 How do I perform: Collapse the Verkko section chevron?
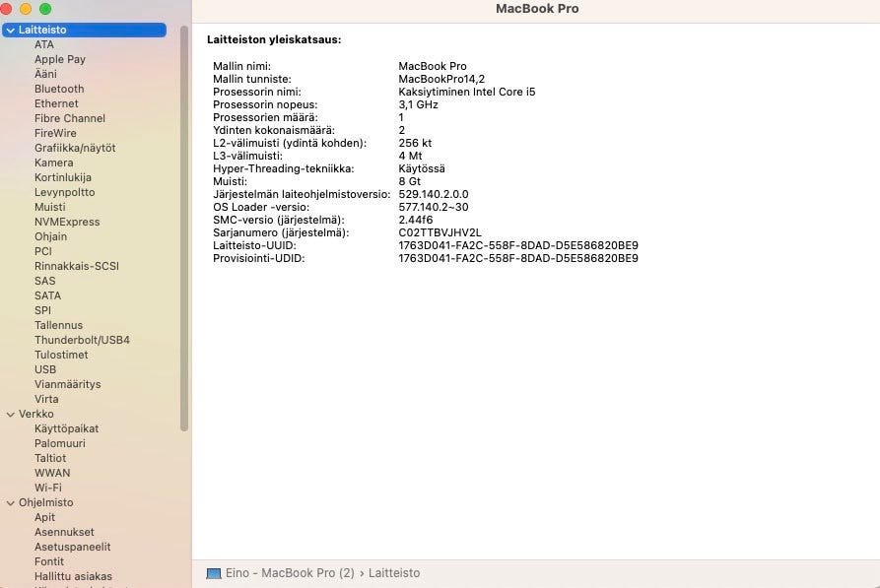point(10,414)
